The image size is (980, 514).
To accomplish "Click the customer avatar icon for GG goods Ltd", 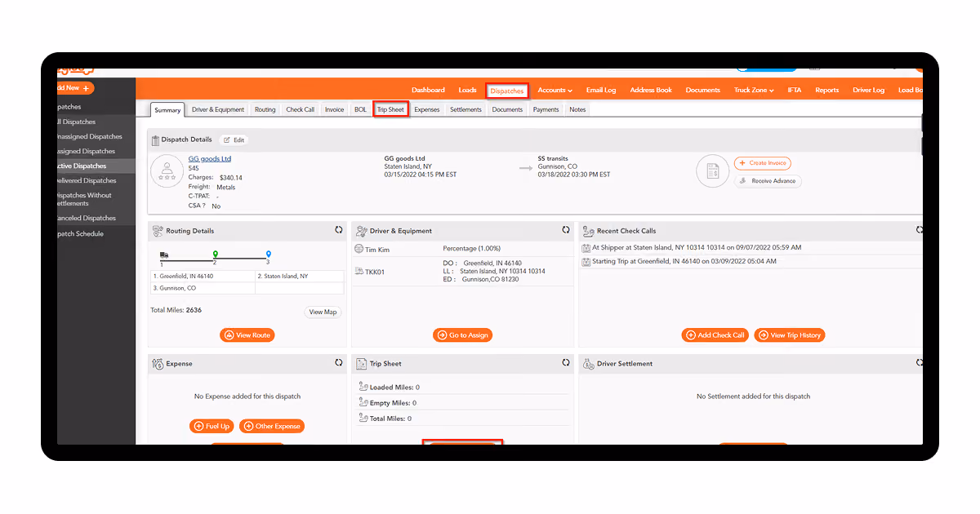I will pos(167,171).
